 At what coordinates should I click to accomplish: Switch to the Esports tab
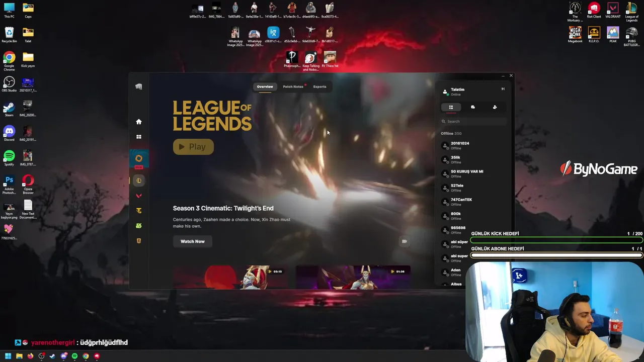pyautogui.click(x=319, y=86)
